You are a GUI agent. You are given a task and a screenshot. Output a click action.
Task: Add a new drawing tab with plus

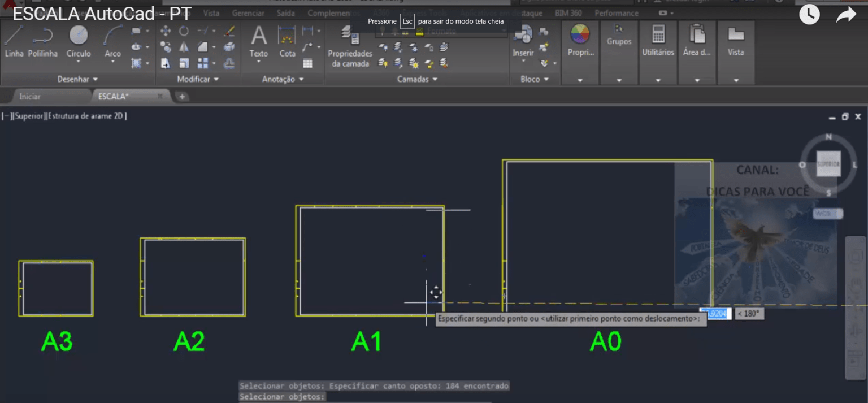(x=182, y=97)
